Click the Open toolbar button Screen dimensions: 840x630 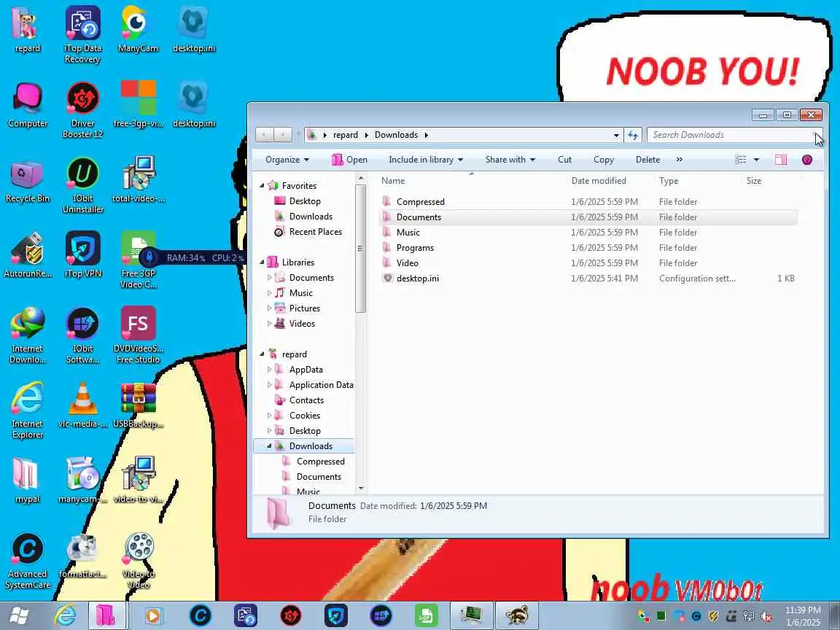[349, 160]
